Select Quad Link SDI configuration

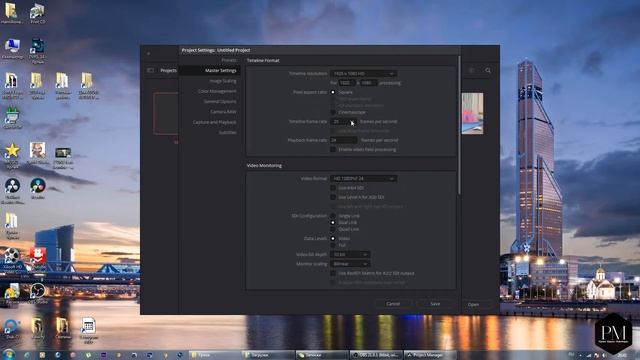[x=333, y=229]
